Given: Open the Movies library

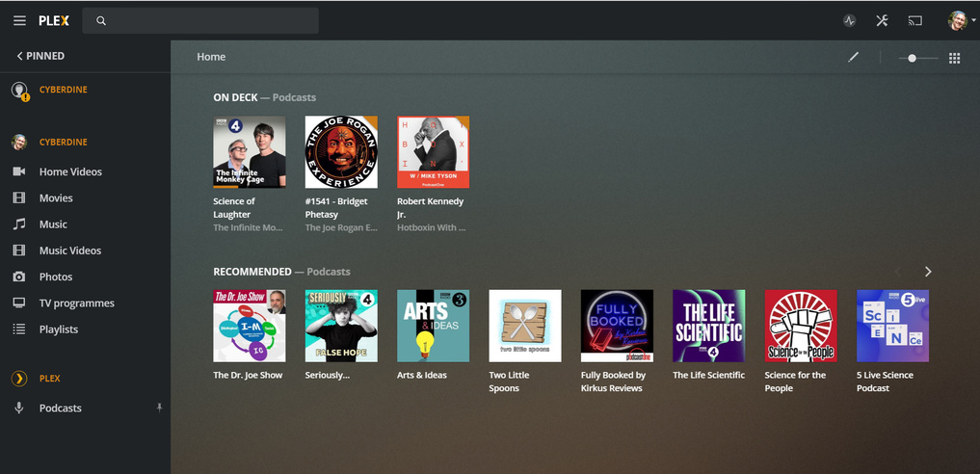Looking at the screenshot, I should pos(56,197).
